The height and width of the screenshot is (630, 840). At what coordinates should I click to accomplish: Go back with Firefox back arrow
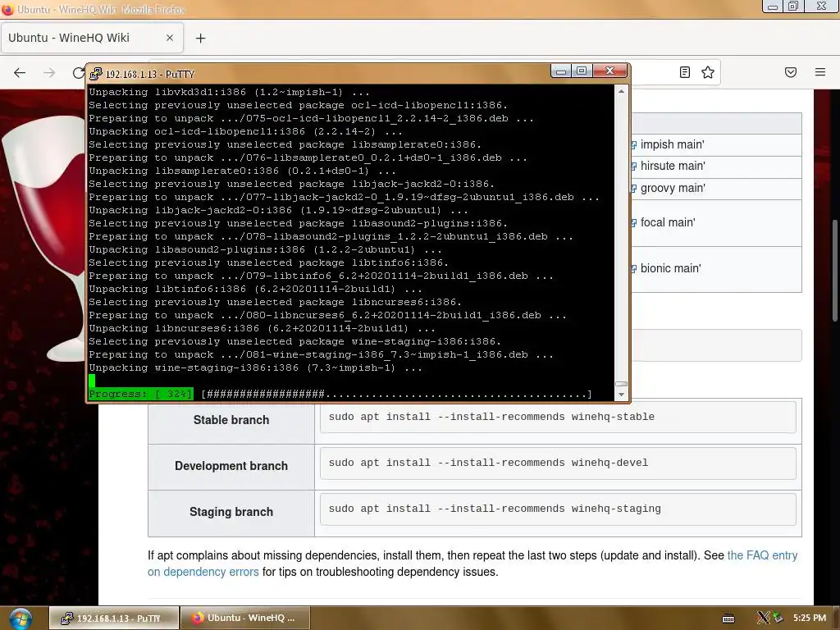pyautogui.click(x=20, y=72)
